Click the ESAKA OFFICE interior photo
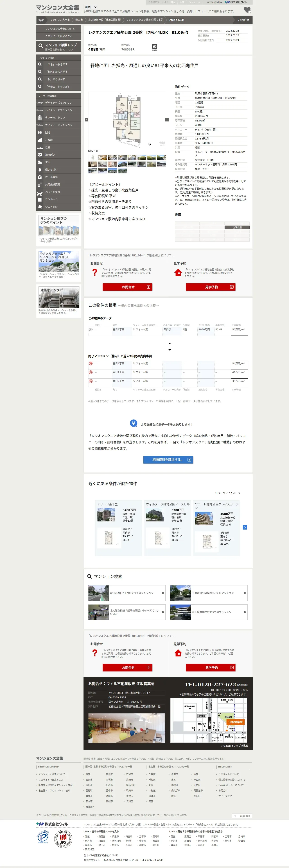The image size is (289, 868). pyautogui.click(x=126, y=728)
